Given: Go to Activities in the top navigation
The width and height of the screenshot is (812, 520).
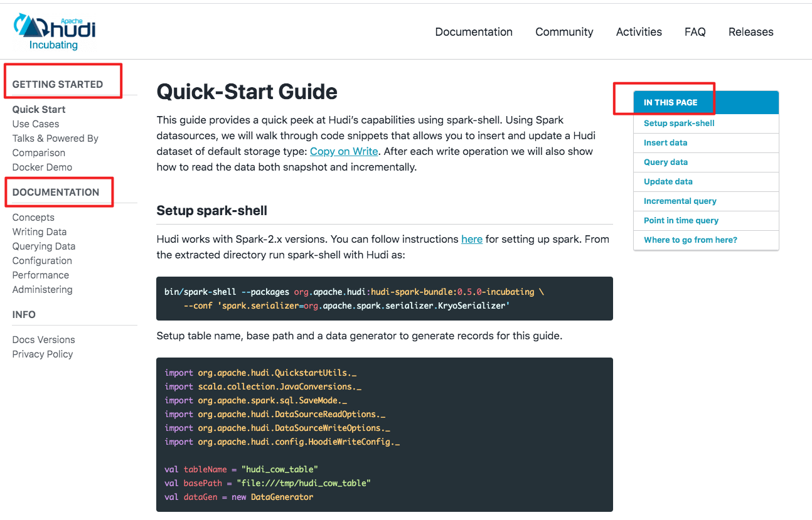Looking at the screenshot, I should pyautogui.click(x=639, y=32).
